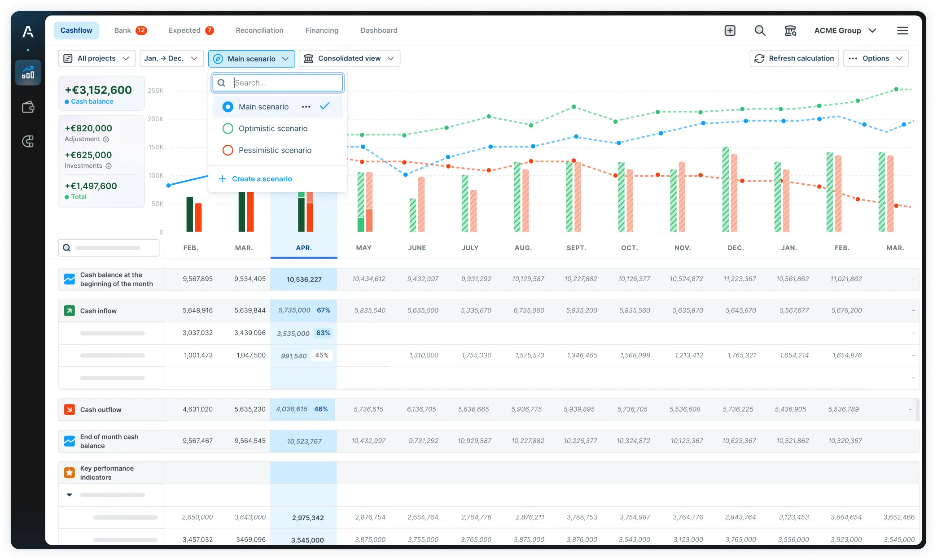The height and width of the screenshot is (560, 937).
Task: Select the Pessimistic scenario radio option
Action: click(x=228, y=150)
